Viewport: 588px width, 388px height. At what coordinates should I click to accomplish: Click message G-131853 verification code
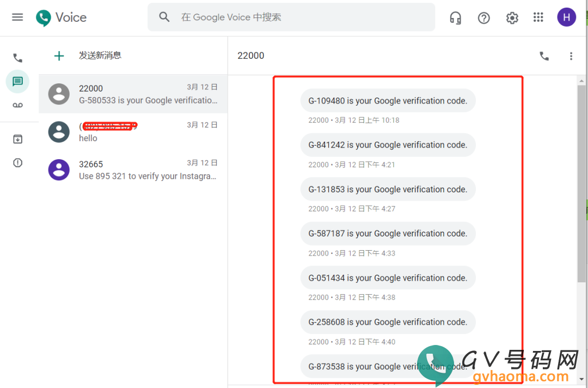coord(388,189)
